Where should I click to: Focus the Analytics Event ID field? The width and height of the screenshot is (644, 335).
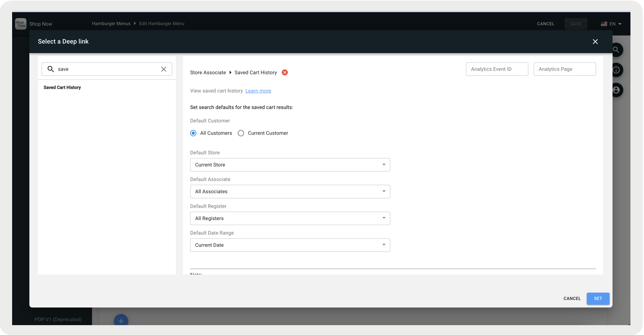pos(497,69)
